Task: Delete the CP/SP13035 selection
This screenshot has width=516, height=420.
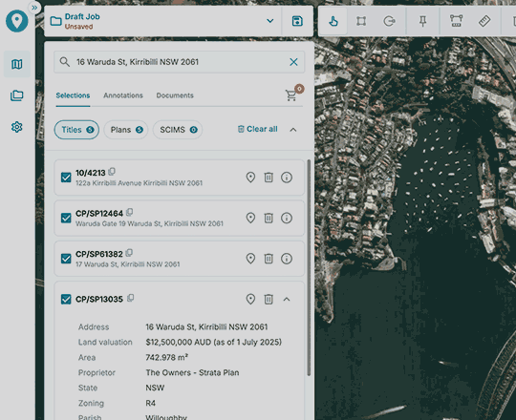Action: point(269,299)
